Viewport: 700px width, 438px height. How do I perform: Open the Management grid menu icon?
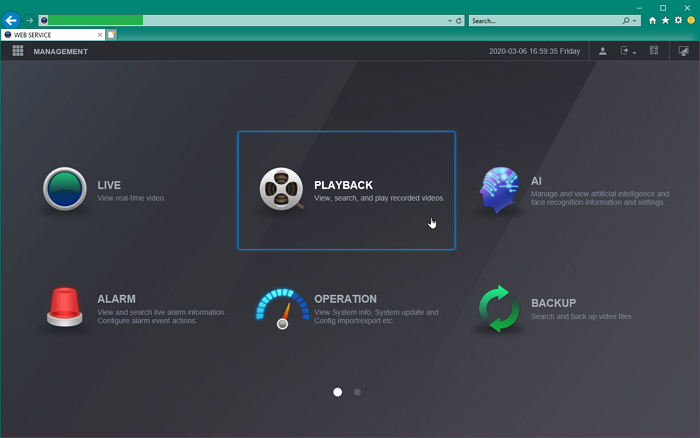pos(18,51)
